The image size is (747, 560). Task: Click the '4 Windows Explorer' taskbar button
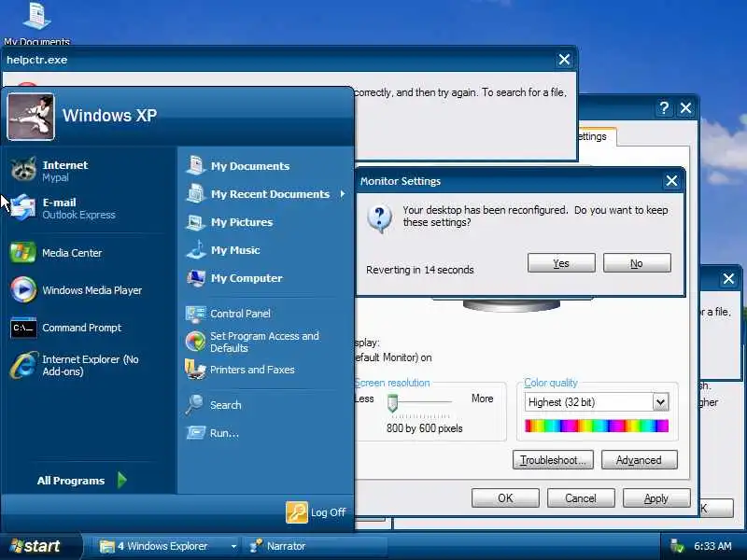click(168, 546)
